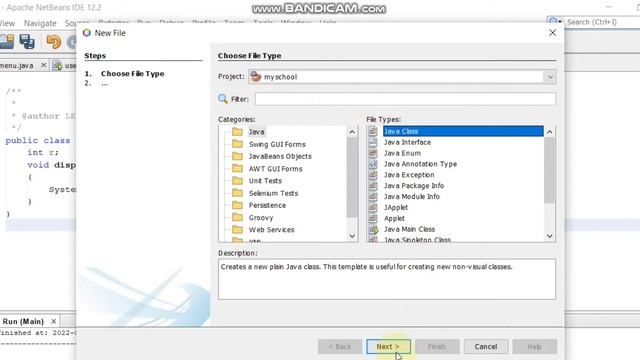Open the Project dropdown showing myschool
The height and width of the screenshot is (360, 640).
click(x=402, y=77)
